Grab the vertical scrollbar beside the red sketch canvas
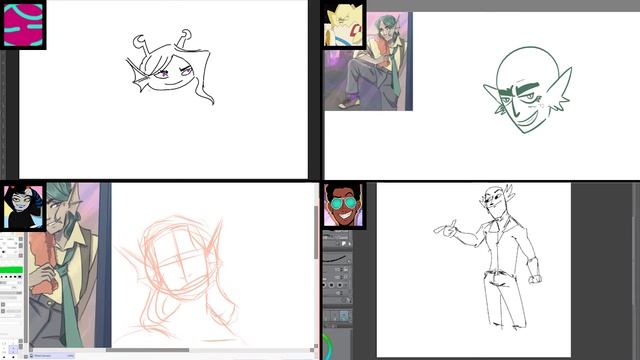The width and height of the screenshot is (640, 360). (x=316, y=233)
